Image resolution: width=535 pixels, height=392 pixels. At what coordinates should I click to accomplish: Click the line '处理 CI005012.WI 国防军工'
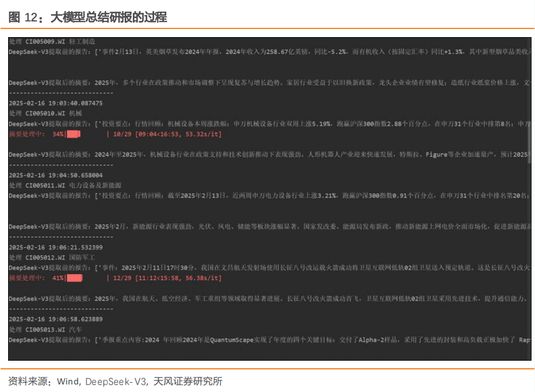52,257
